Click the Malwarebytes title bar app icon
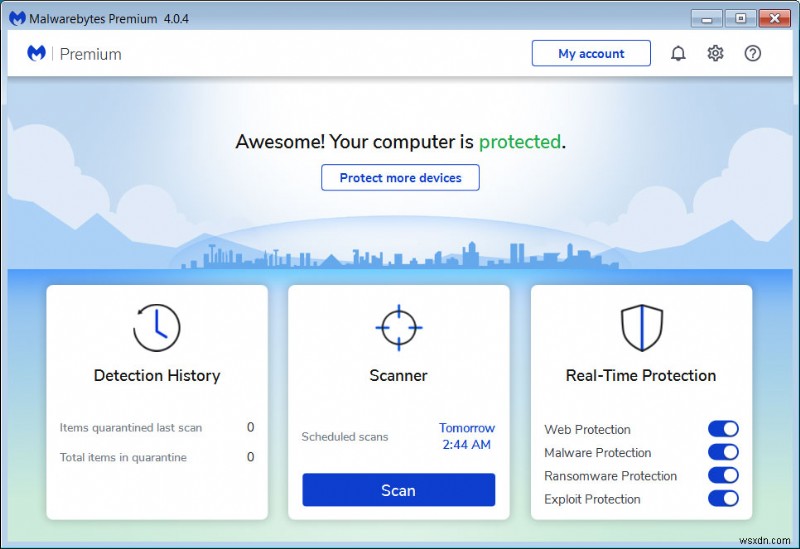 tap(17, 18)
